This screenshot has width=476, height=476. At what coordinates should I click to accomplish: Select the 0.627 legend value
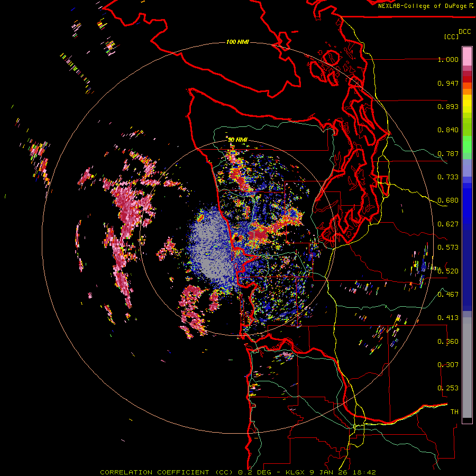(448, 224)
